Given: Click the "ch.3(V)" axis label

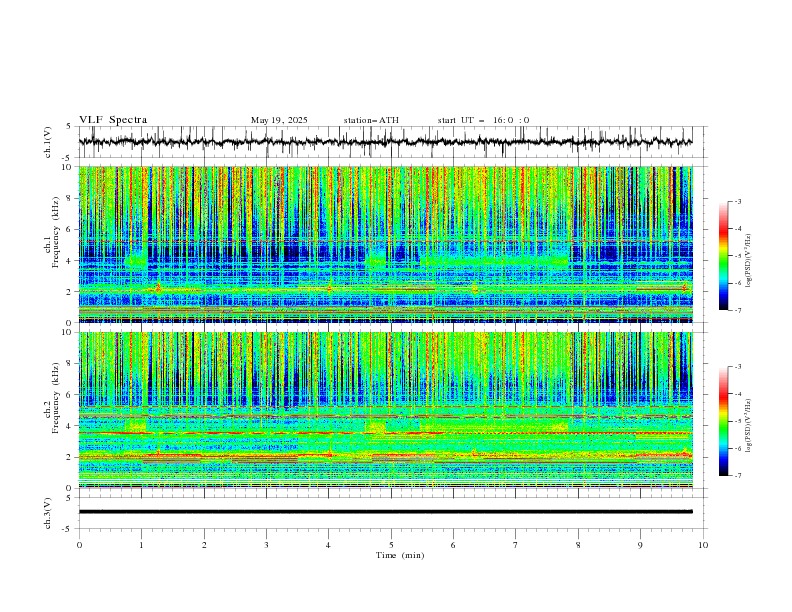Looking at the screenshot, I should 48,513.
